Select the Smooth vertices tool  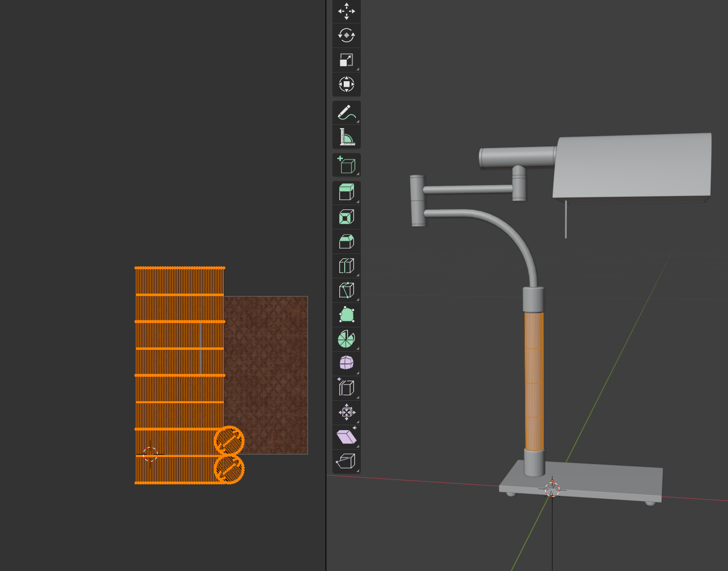click(x=347, y=364)
